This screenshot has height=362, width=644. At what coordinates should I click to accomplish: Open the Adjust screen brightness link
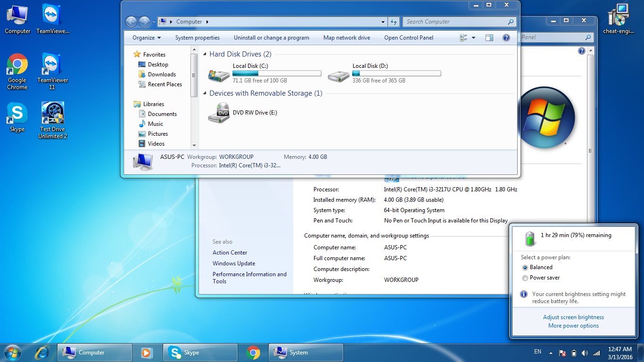pos(573,317)
